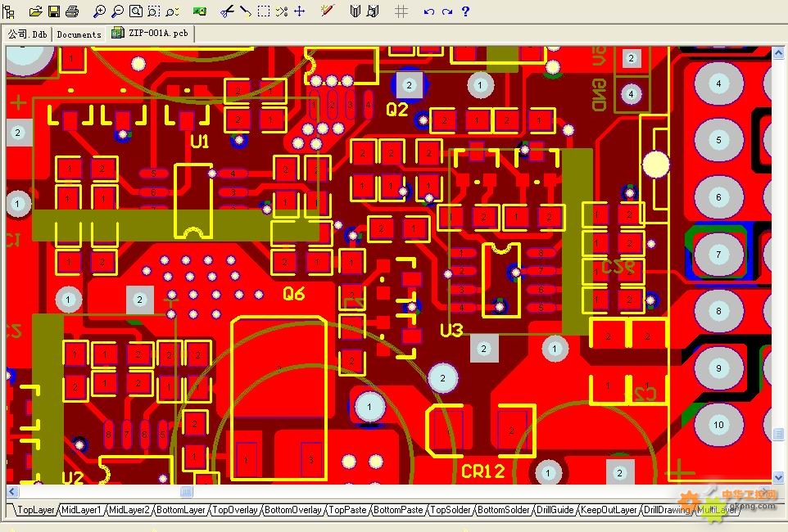Save the PCB with the floppy icon
The image size is (788, 532).
tap(54, 11)
